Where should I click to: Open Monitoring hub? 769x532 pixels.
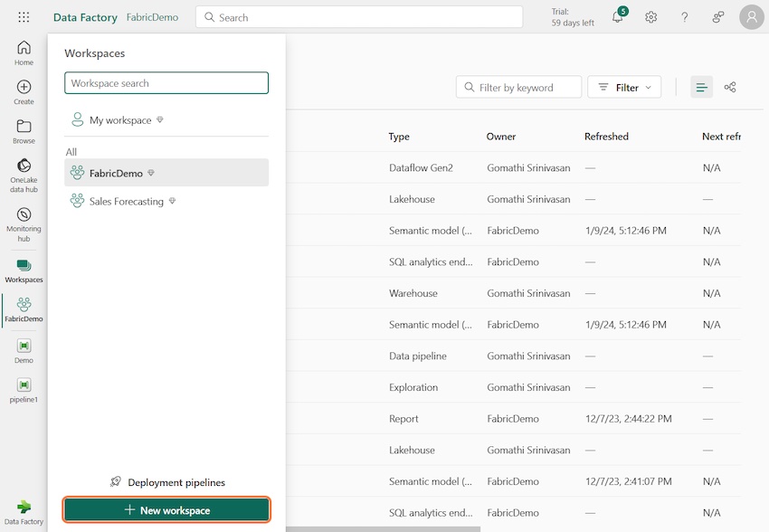click(24, 224)
